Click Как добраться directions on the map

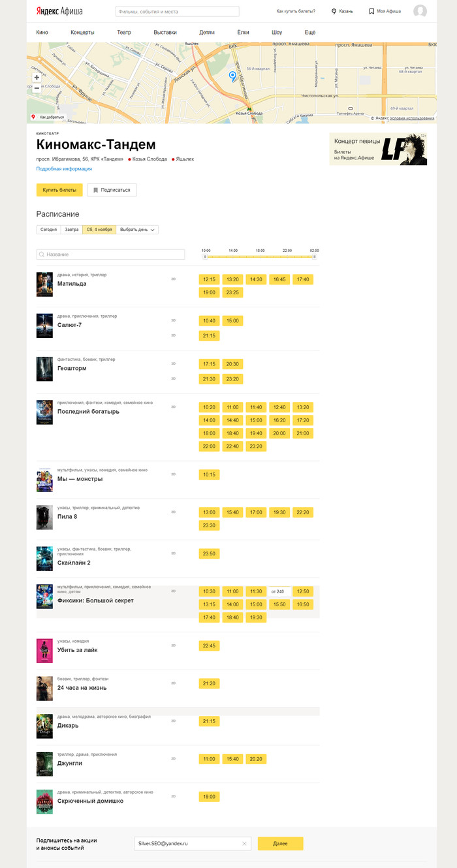[x=48, y=117]
